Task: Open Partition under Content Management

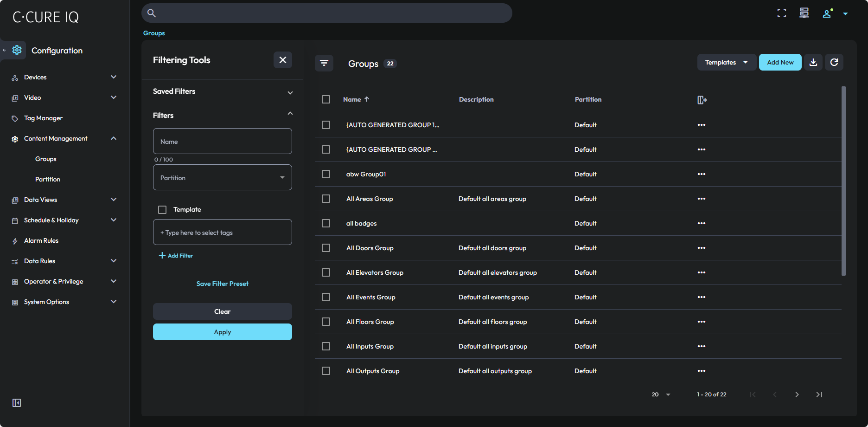Action: 48,179
